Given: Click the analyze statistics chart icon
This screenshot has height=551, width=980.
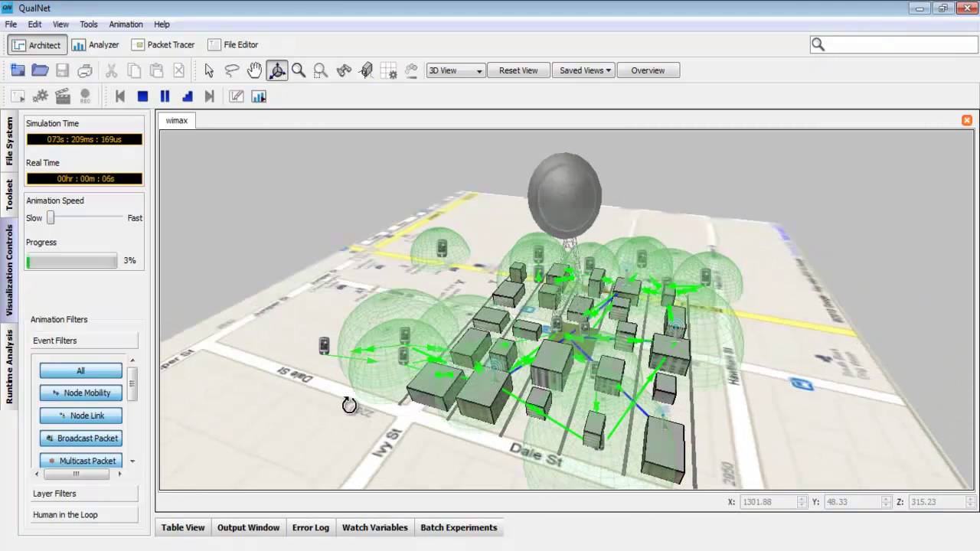Looking at the screenshot, I should (259, 96).
